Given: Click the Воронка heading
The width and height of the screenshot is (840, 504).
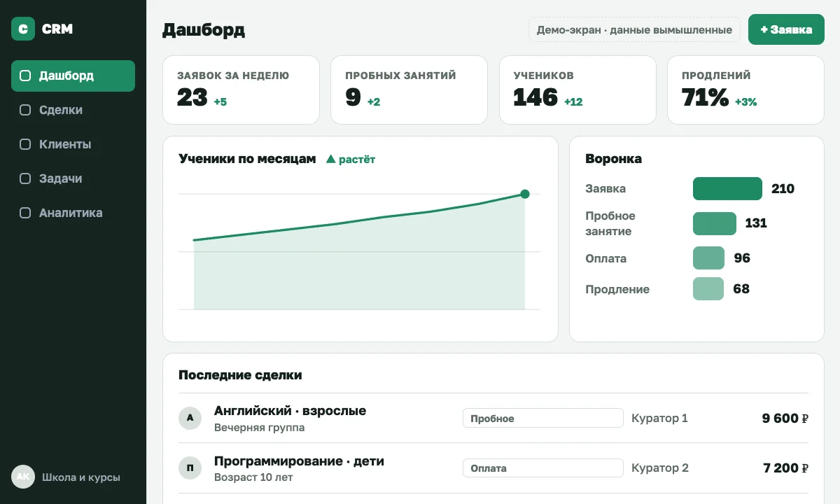Looking at the screenshot, I should click(613, 159).
